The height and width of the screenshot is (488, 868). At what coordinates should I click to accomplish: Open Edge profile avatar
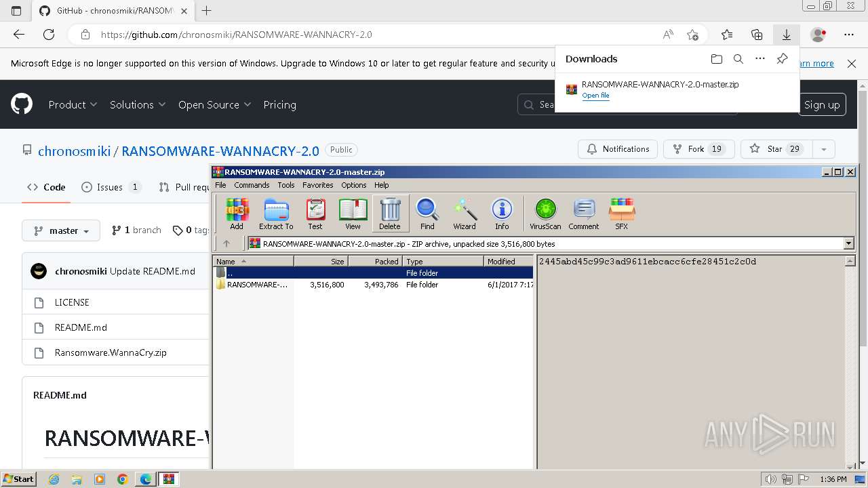pos(818,35)
